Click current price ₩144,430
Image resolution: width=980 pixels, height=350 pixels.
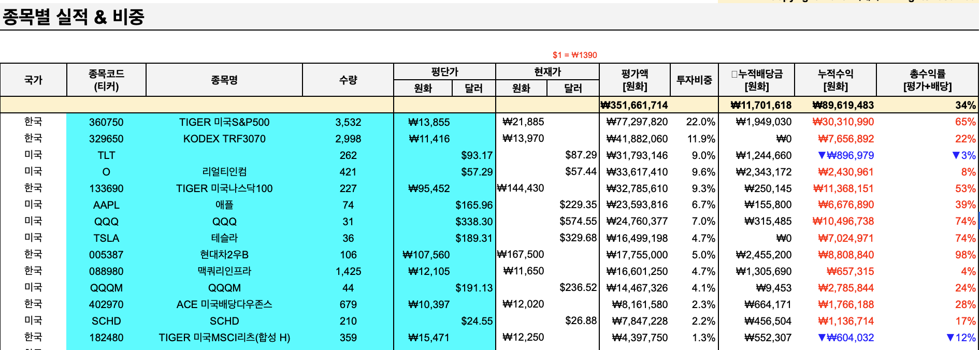[x=521, y=188]
